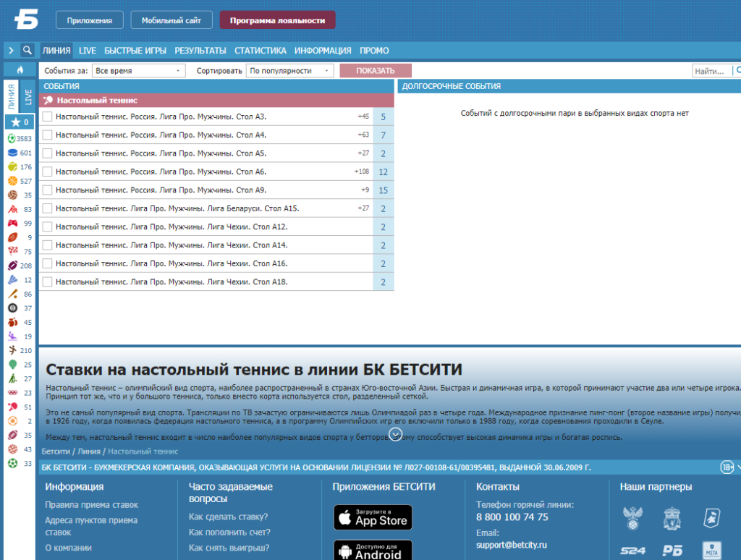Check the Стол А5 event checkbox
Viewport: 741px width, 560px height.
point(47,153)
